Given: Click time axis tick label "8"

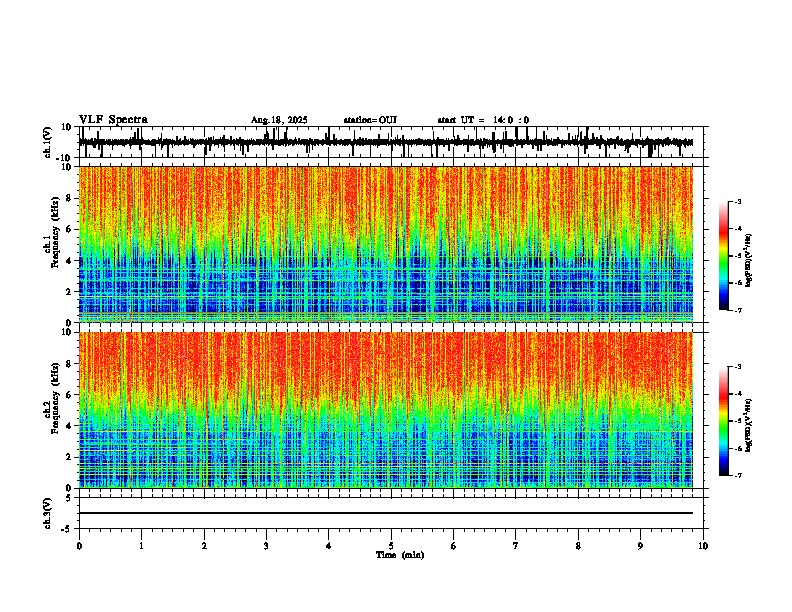Looking at the screenshot, I should click(578, 546).
